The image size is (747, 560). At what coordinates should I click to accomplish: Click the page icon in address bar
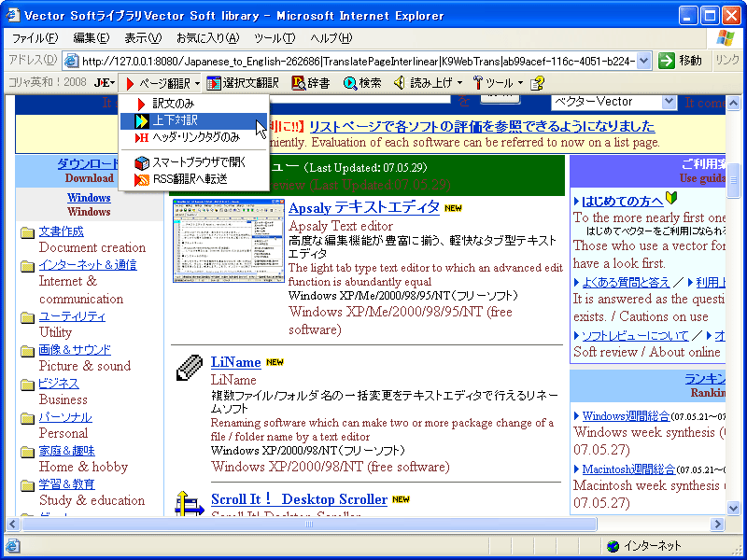pos(72,61)
